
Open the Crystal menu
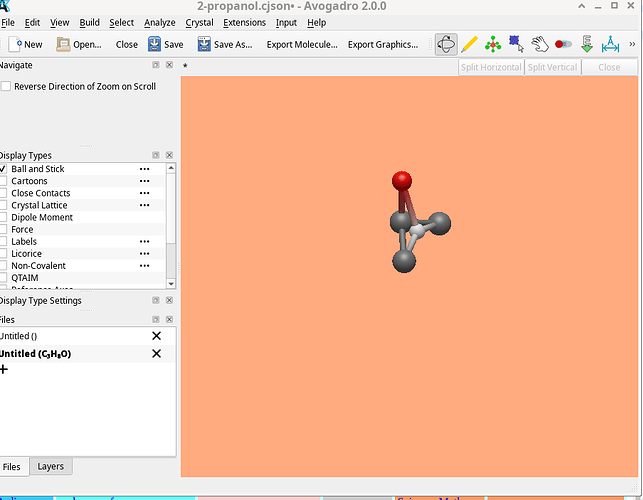pos(199,23)
